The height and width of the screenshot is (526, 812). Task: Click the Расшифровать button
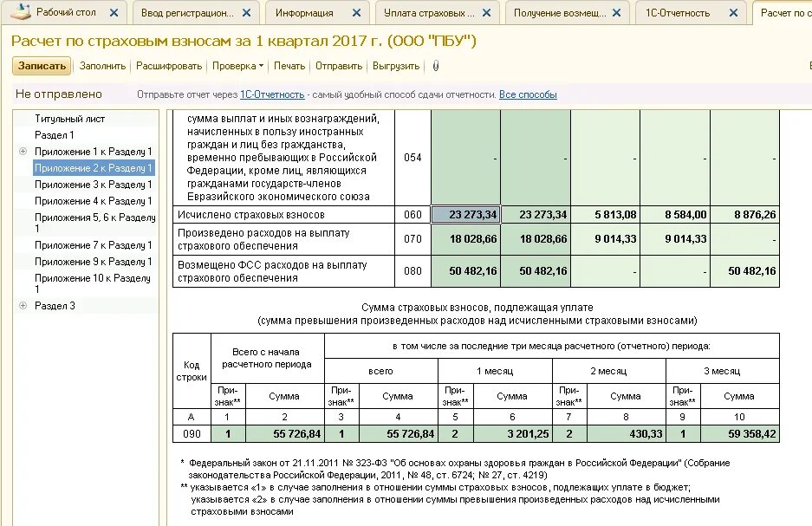(169, 66)
